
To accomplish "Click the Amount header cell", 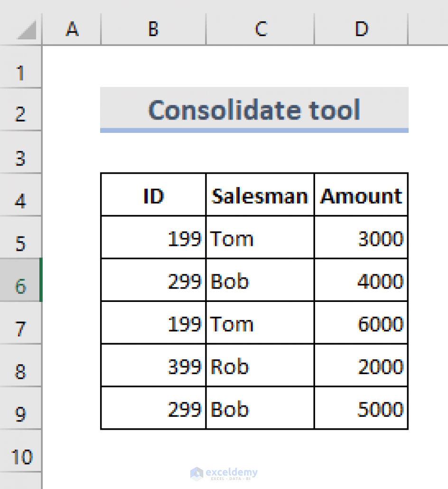I will coord(362,194).
